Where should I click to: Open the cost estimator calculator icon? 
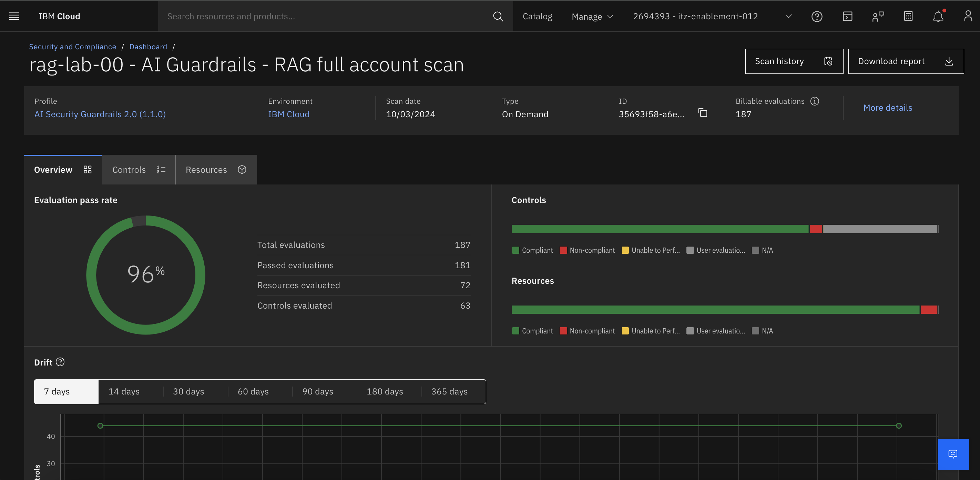908,16
